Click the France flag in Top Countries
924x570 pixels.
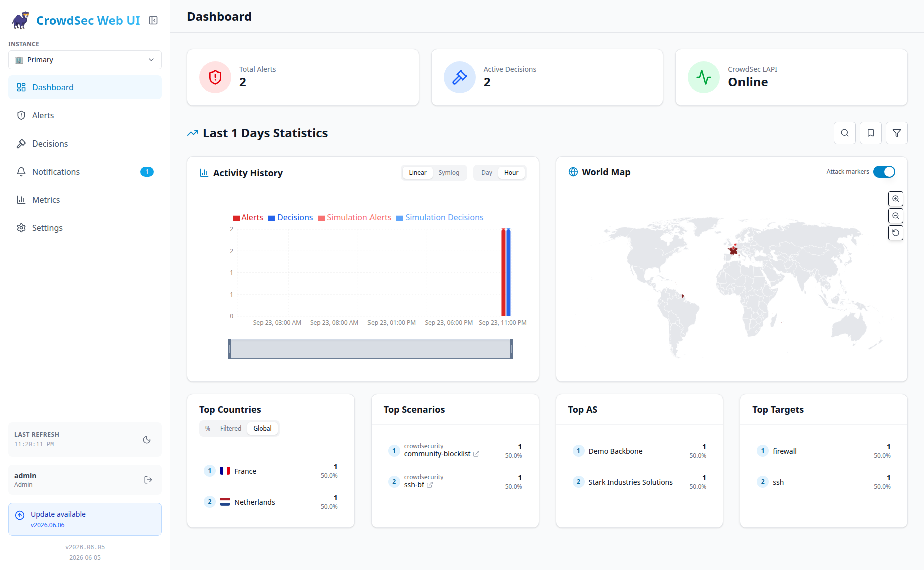(x=225, y=471)
